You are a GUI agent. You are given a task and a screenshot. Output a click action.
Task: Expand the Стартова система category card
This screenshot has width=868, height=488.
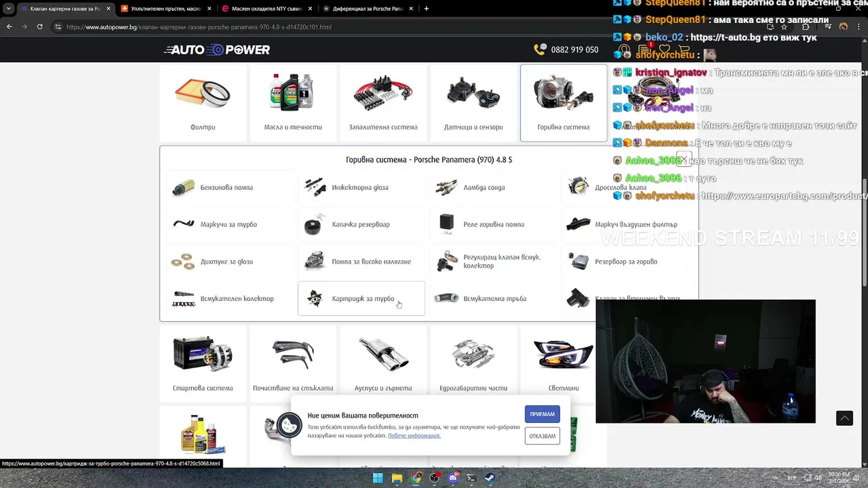pyautogui.click(x=203, y=364)
